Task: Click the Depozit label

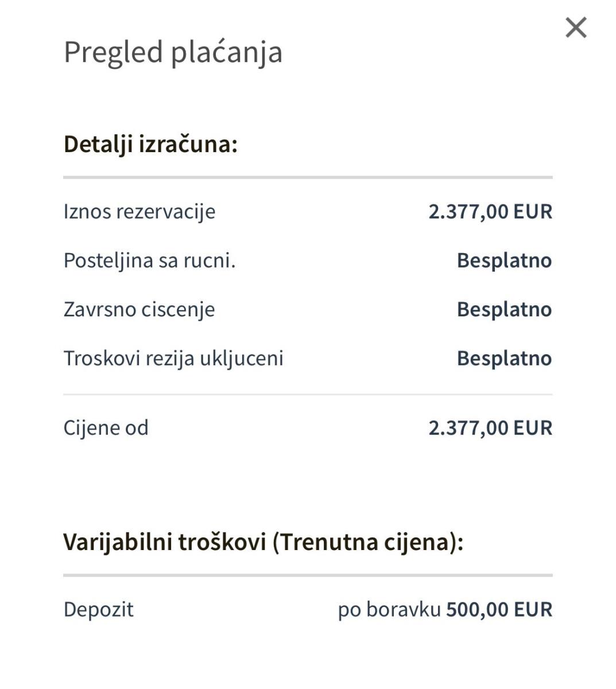Action: coord(98,609)
